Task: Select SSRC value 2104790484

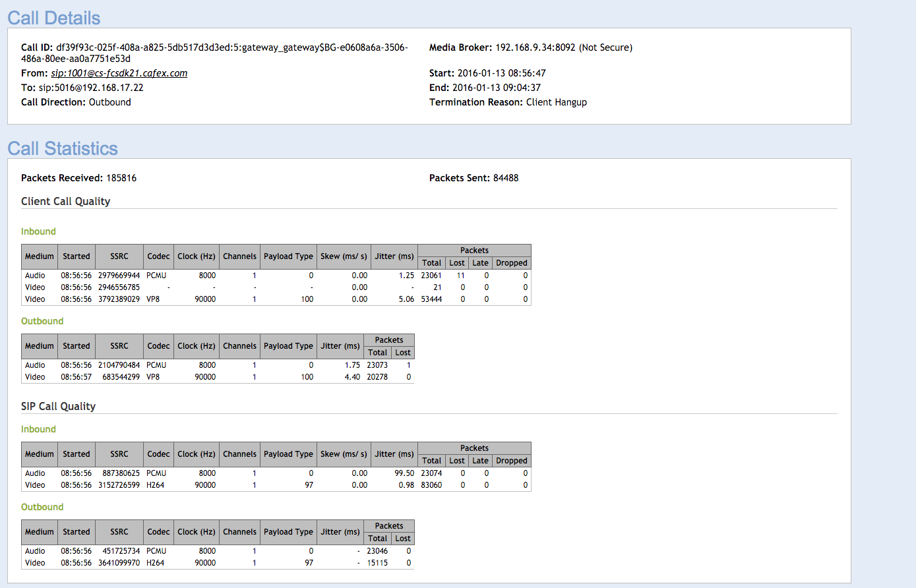Action: pos(119,365)
